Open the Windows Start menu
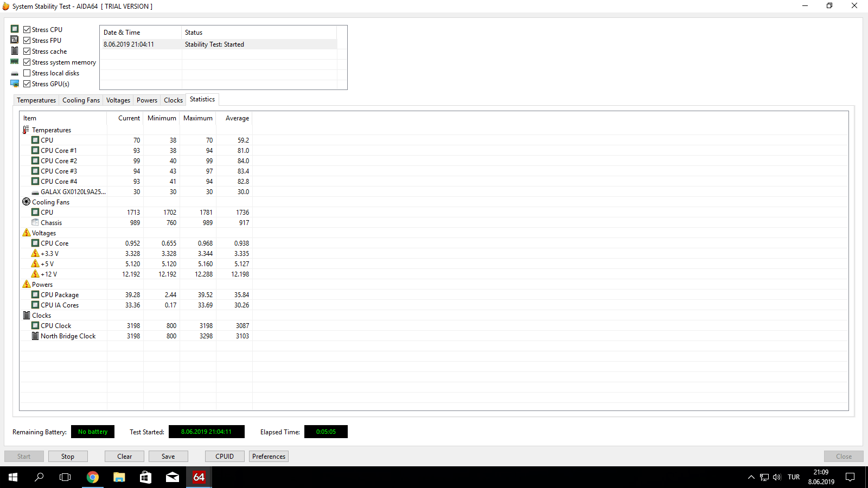Screen dimensions: 868x488 pyautogui.click(x=13, y=477)
